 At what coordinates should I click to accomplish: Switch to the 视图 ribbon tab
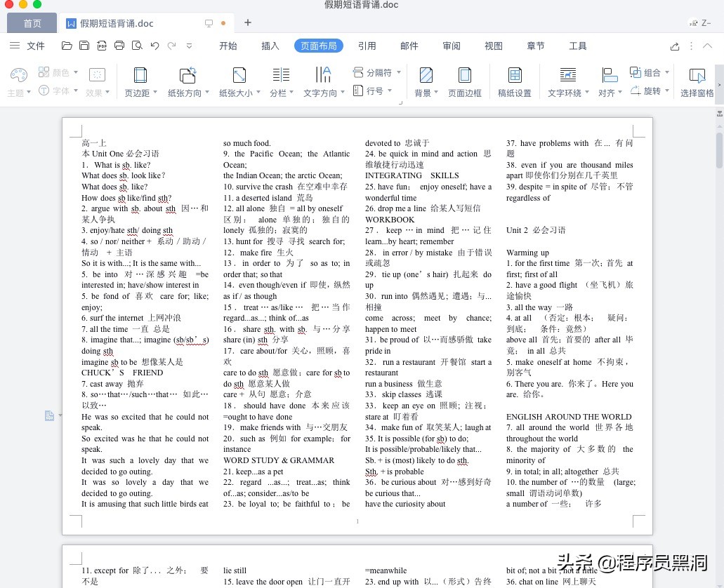(493, 46)
